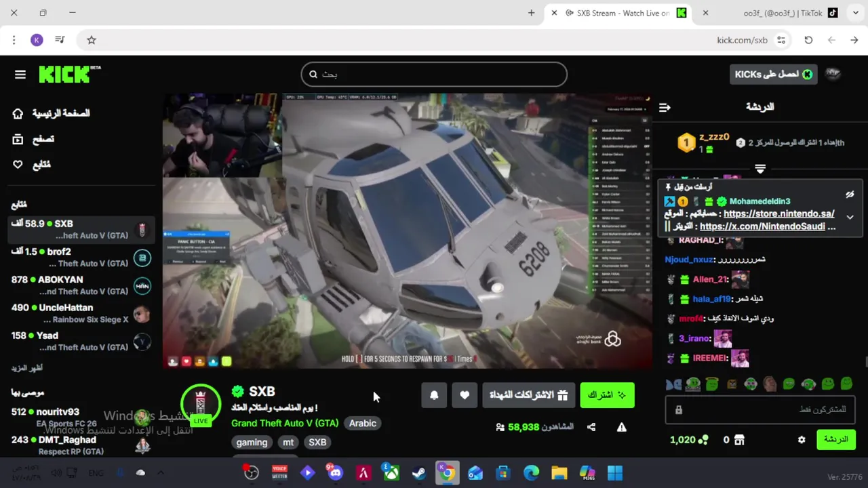
Task: Click the live video player
Action: (407, 231)
